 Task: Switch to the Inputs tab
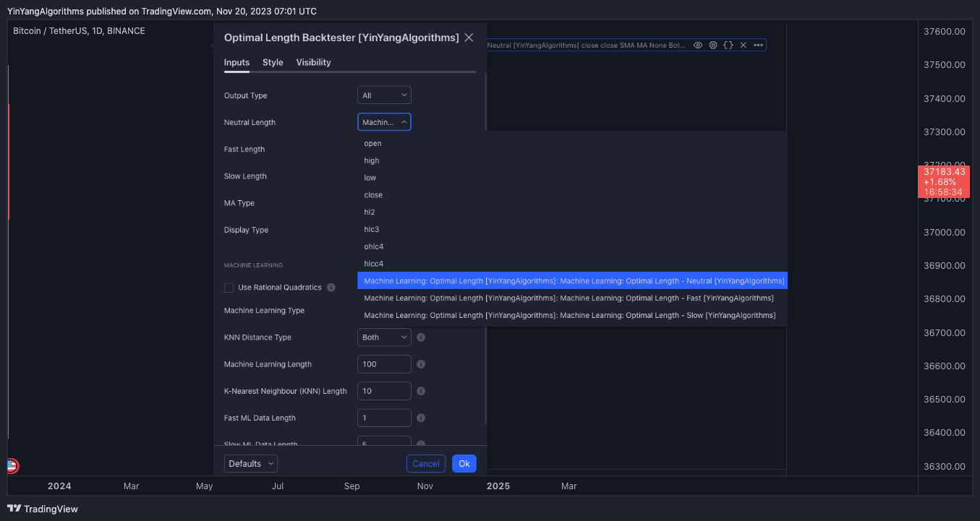coord(237,62)
